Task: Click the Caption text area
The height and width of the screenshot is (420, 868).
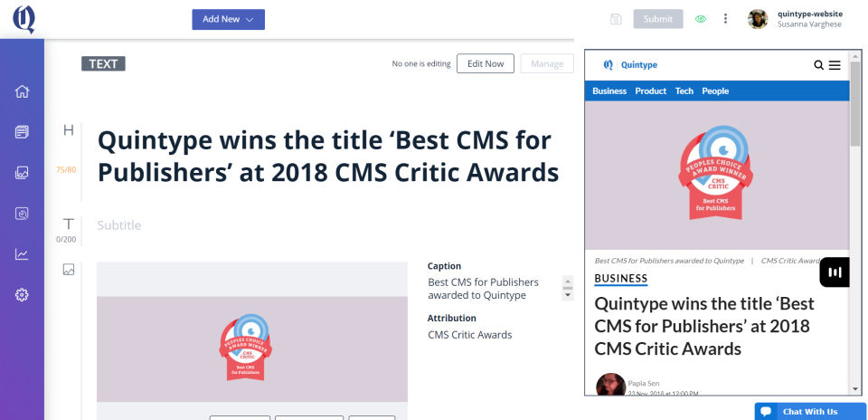Action: (x=495, y=289)
